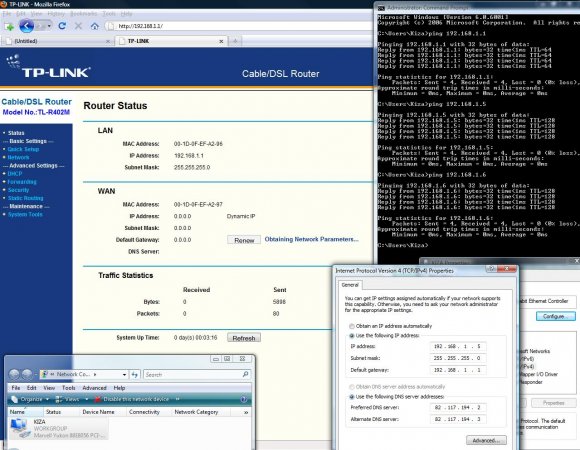Reload the page in Firefox

coord(62,26)
